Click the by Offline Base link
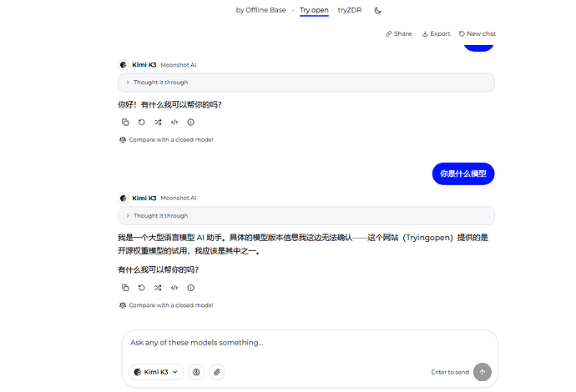Image resolution: width=576 pixels, height=392 pixels. [260, 10]
